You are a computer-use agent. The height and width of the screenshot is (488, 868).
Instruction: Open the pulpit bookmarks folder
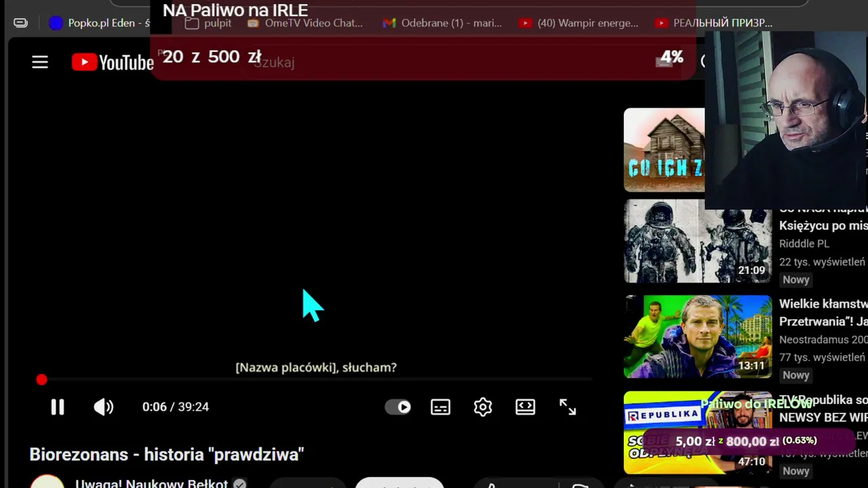click(209, 23)
